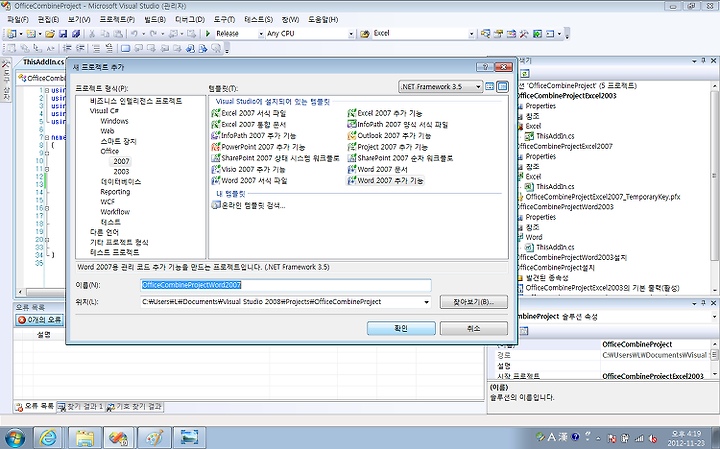Viewport: 720px width, 449px height.
Task: Open the location path dropdown arrow
Action: (x=426, y=302)
